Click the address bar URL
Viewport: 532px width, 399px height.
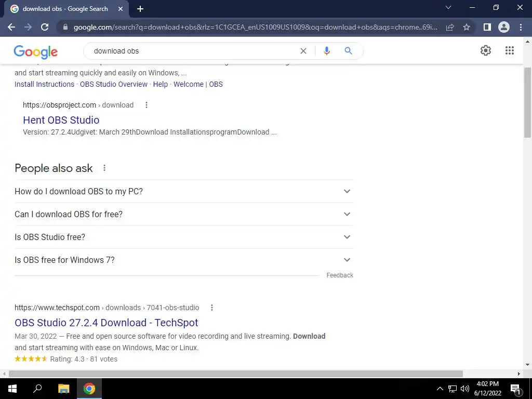(255, 27)
